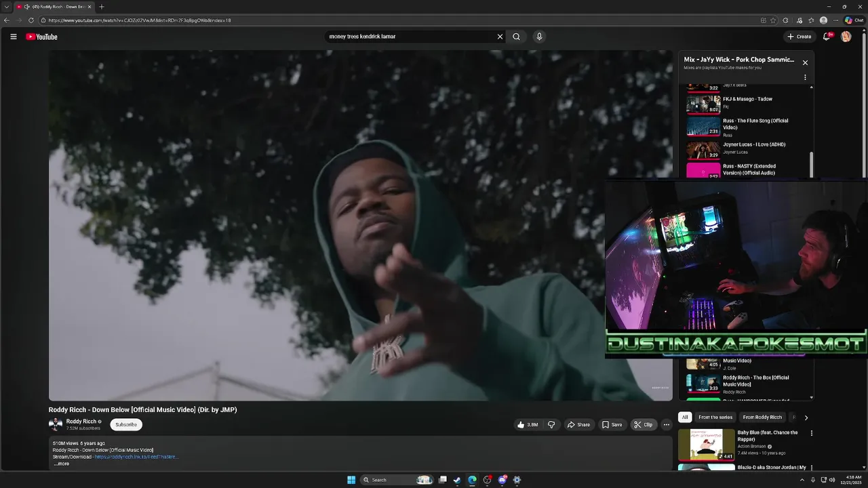Add this page to favorites
The image size is (868, 488).
(773, 20)
